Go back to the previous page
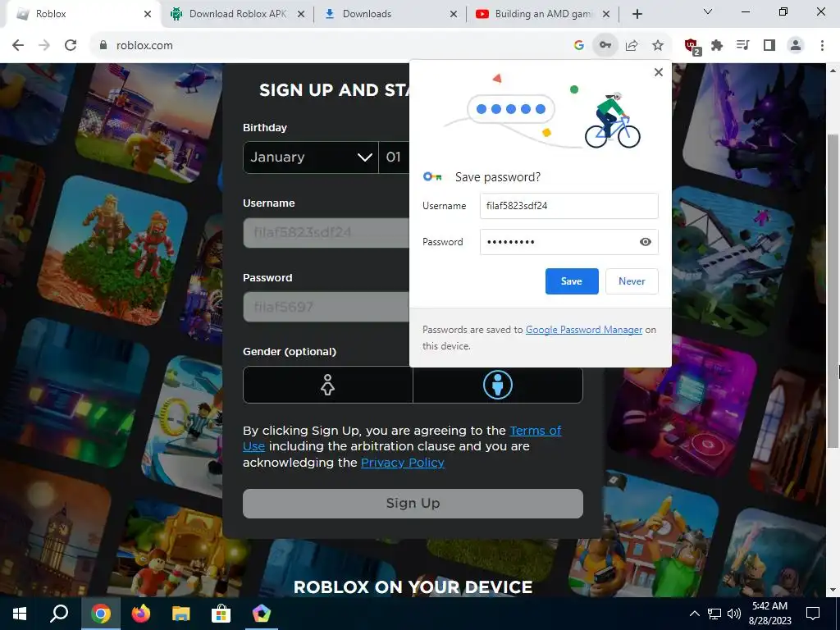The width and height of the screenshot is (840, 630). pyautogui.click(x=18, y=46)
